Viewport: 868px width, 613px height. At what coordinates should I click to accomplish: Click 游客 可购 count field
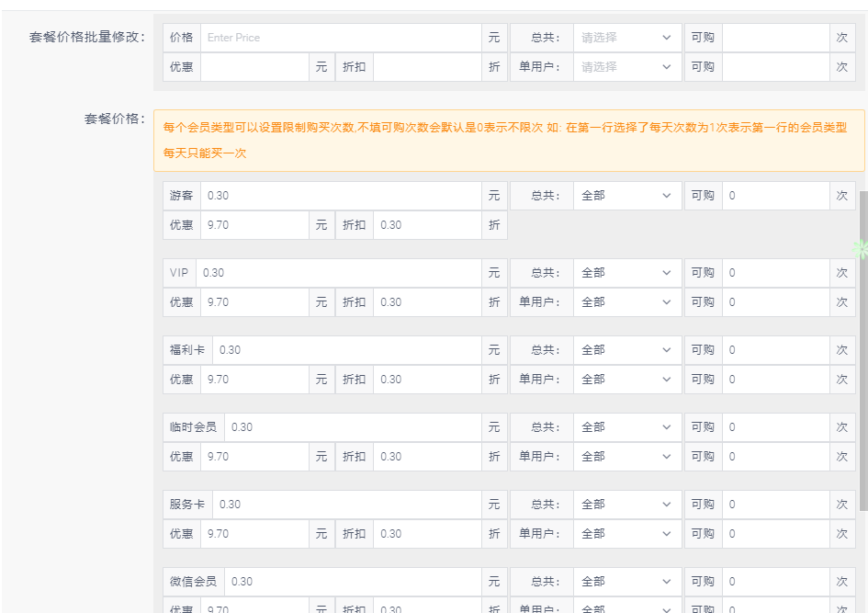coord(776,196)
